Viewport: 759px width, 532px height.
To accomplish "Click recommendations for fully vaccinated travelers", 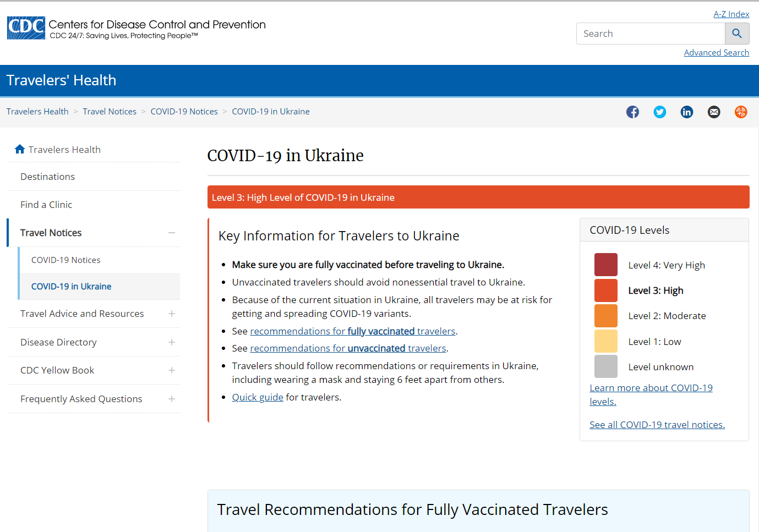I will pos(352,331).
